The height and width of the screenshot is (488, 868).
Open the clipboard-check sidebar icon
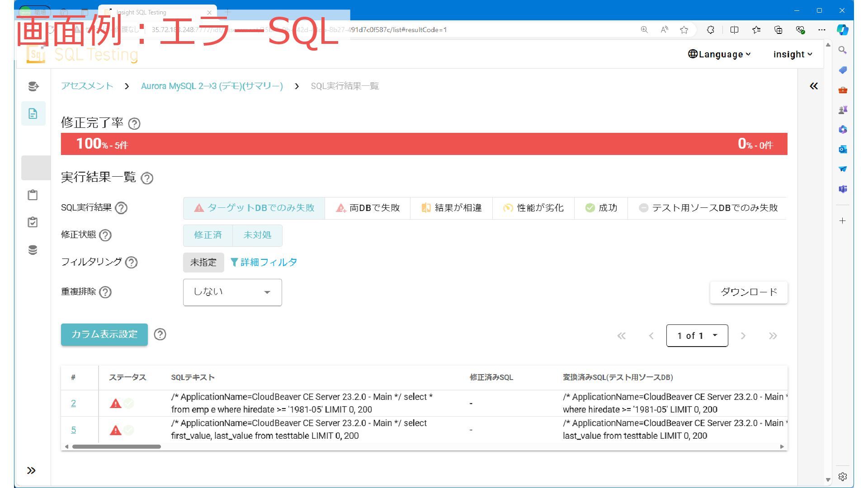coord(33,222)
